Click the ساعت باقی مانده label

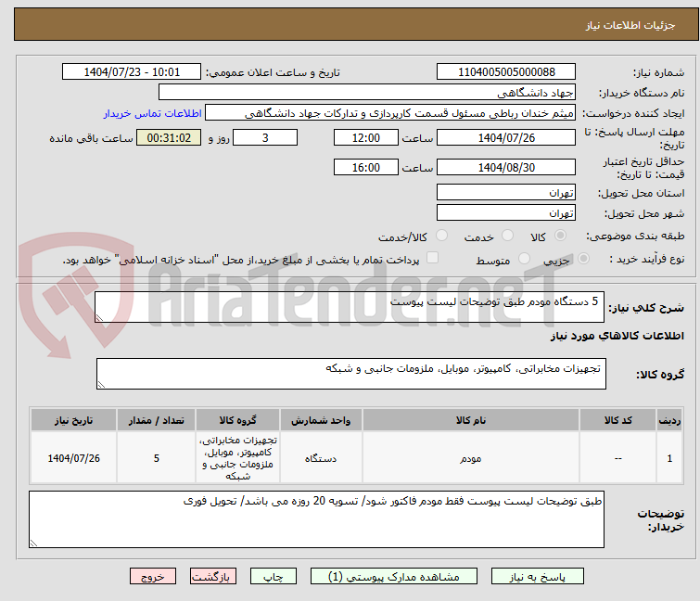[92, 138]
